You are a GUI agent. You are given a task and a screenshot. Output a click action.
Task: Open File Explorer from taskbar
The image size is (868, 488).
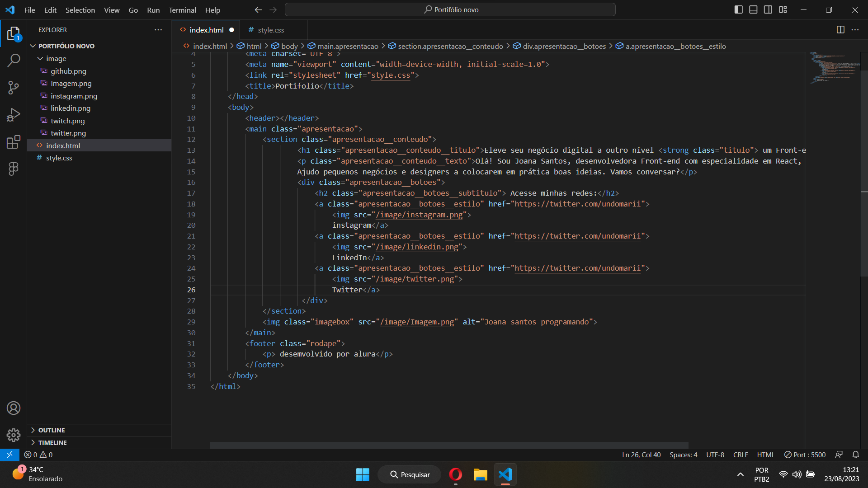click(480, 474)
